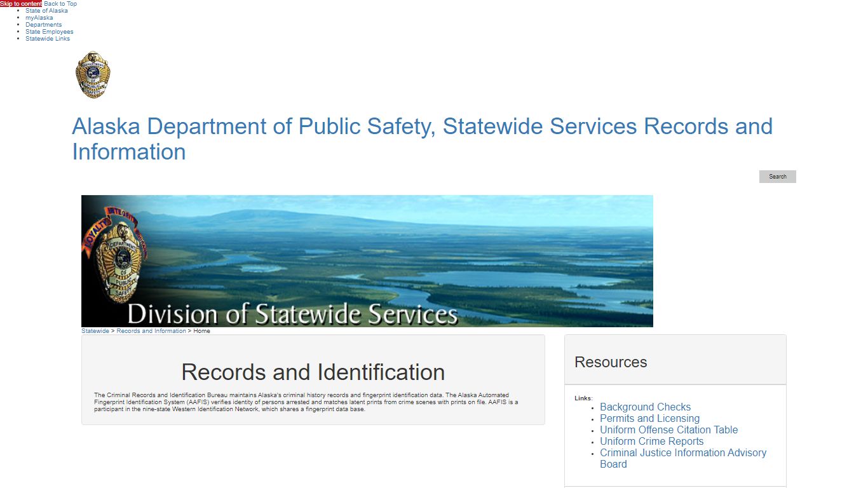This screenshot has height=488, width=868.
Task: Click the Division of Statewide Services banner image
Action: [x=367, y=261]
